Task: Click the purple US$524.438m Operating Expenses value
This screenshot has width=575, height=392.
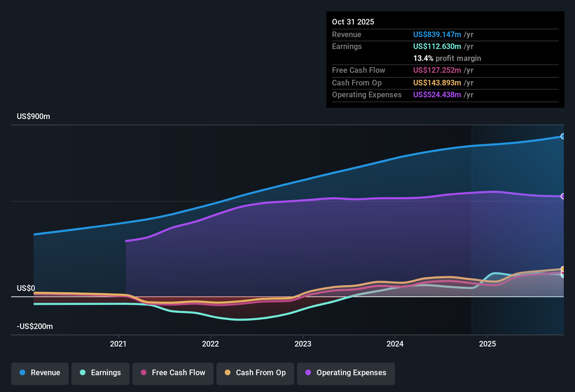Action: [437, 94]
